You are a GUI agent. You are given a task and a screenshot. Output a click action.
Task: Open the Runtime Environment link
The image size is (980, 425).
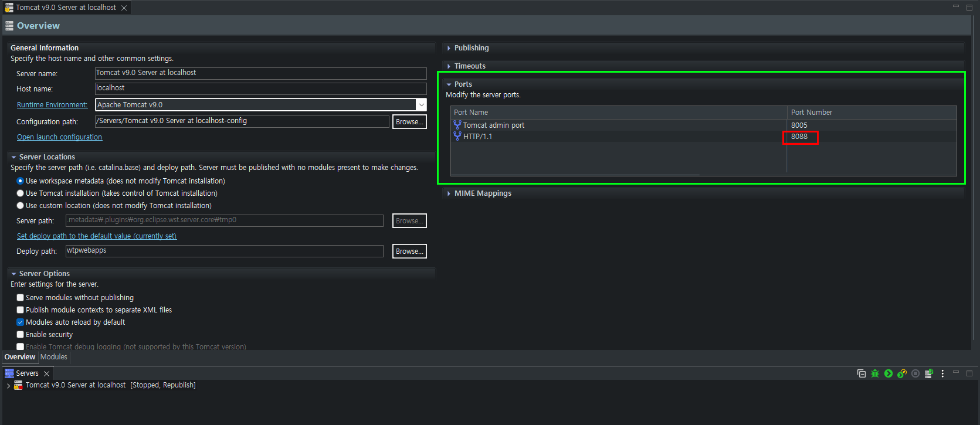click(x=52, y=105)
